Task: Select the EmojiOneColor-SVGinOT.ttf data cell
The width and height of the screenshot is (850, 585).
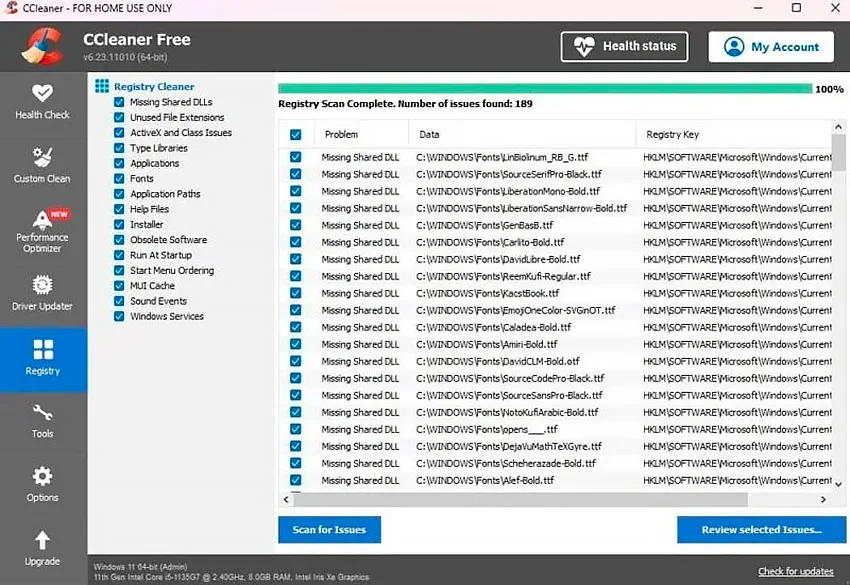Action: [516, 310]
